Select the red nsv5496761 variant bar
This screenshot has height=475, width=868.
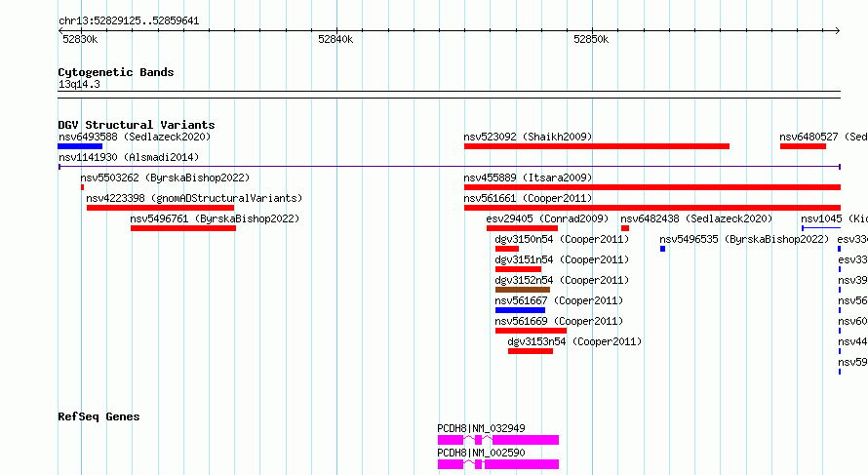(x=183, y=228)
